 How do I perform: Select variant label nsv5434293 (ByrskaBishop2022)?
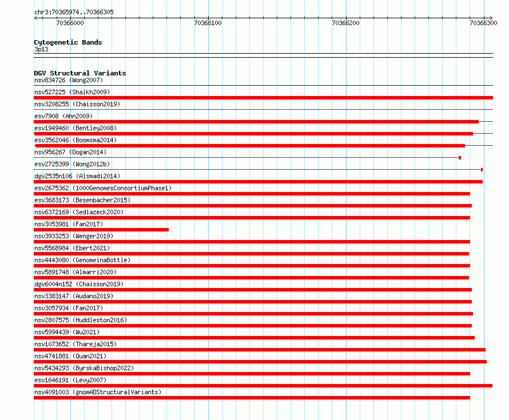84,368
